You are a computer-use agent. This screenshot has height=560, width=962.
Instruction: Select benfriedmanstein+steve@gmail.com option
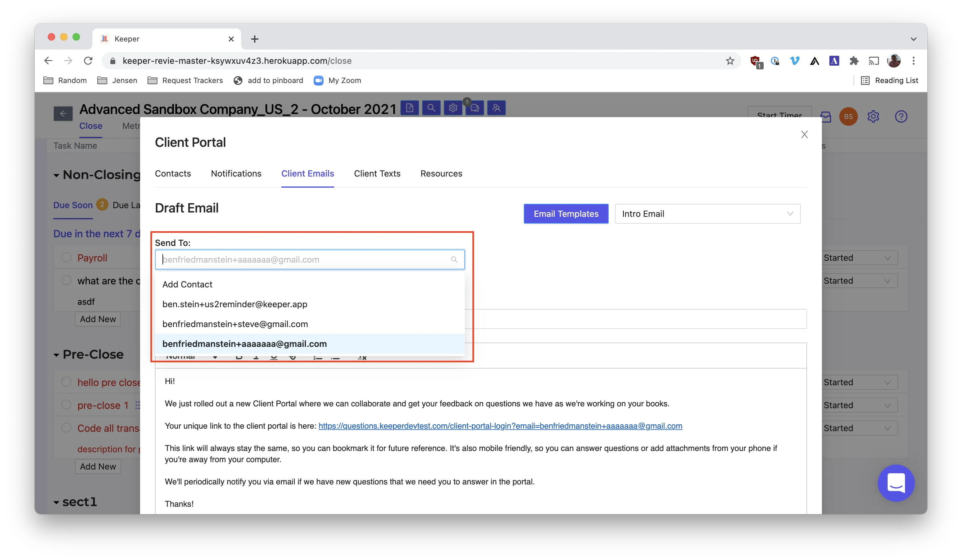310,324
